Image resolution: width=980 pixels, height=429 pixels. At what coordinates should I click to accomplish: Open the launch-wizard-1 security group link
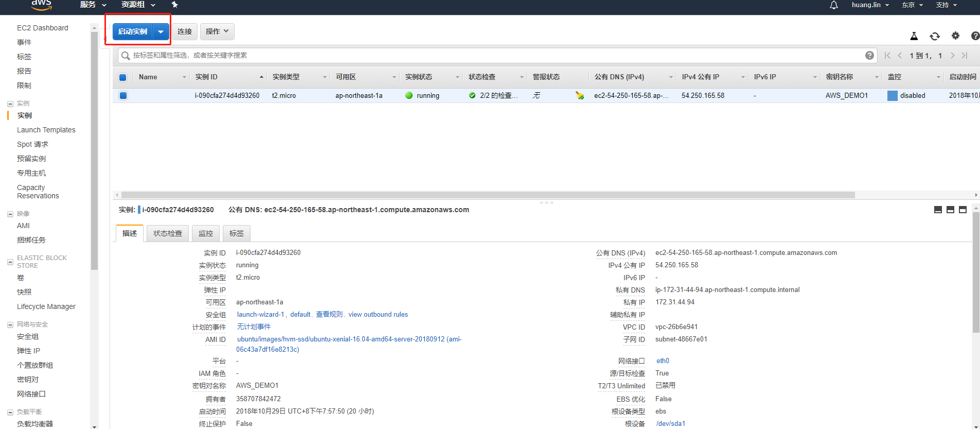(260, 314)
